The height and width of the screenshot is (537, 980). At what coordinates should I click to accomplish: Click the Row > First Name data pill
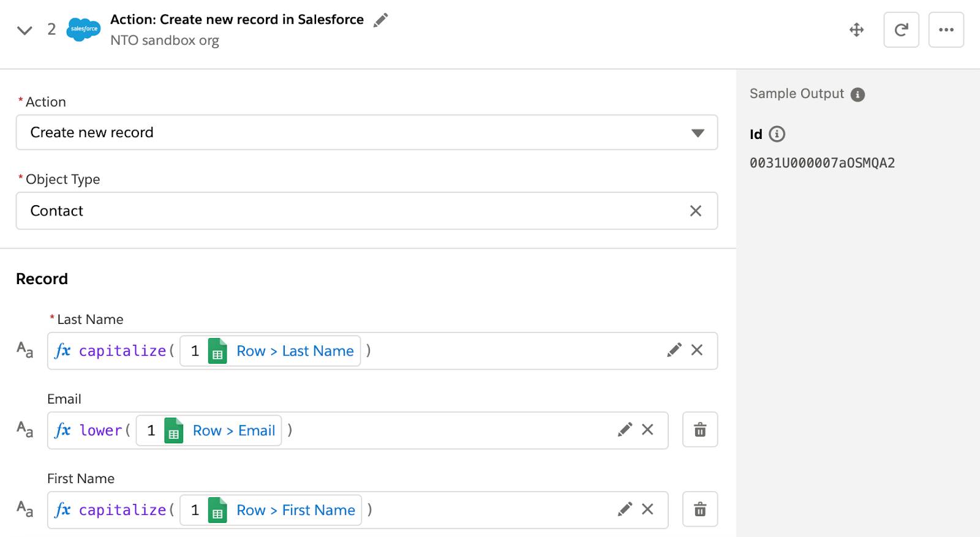[x=271, y=510]
